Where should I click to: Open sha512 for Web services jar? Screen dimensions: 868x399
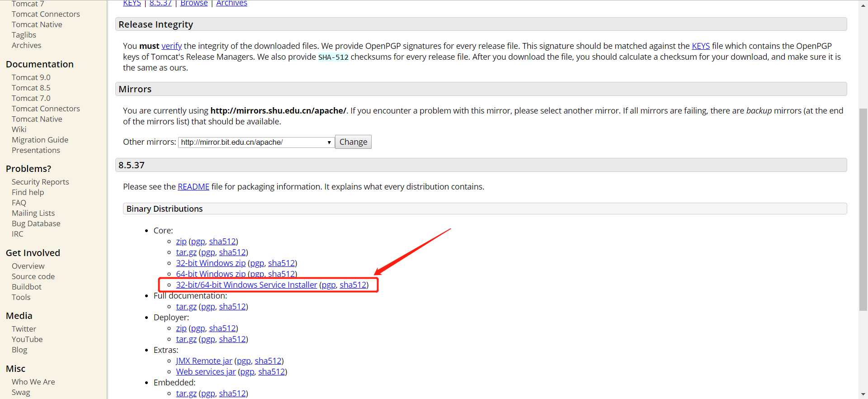coord(272,371)
